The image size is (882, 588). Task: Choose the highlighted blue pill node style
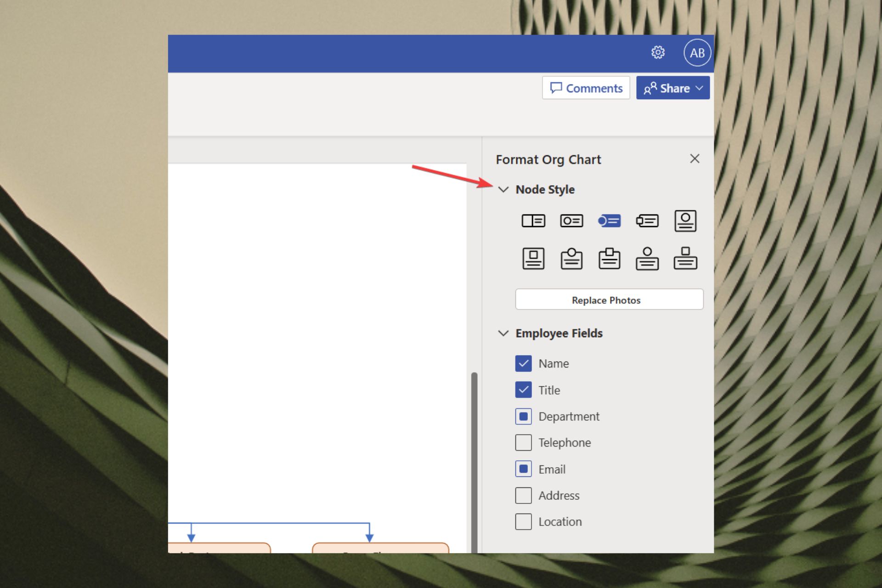pos(609,221)
